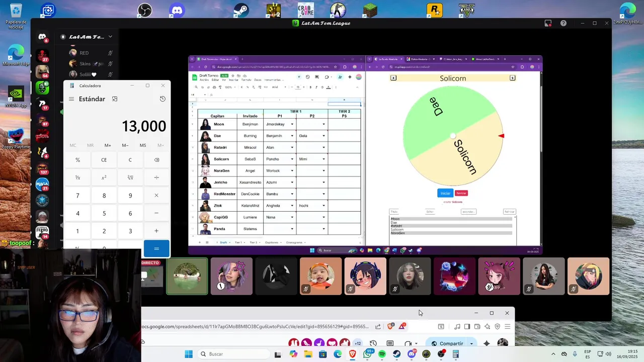
Task: Select the MAGA server icon in Discord sidebar
Action: [42, 185]
